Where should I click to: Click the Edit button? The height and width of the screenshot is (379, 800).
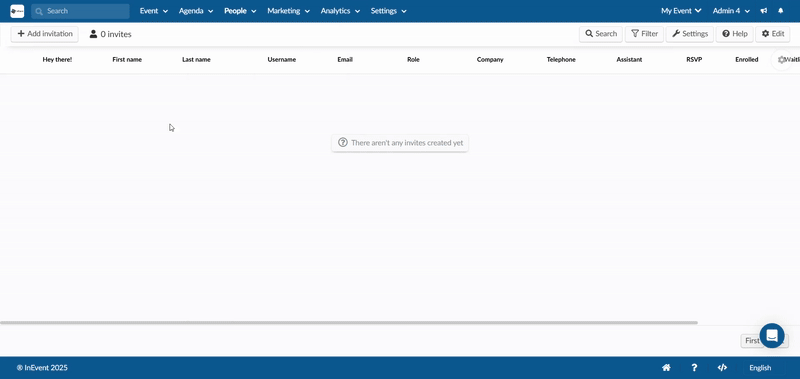(772, 34)
